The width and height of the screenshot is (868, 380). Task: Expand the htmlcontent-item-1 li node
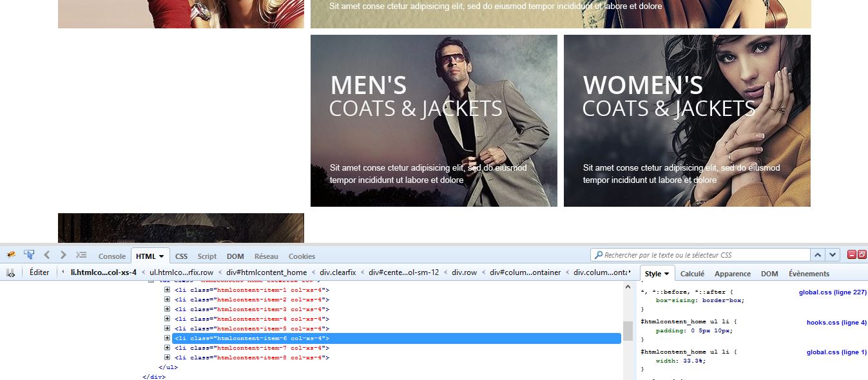click(x=167, y=290)
